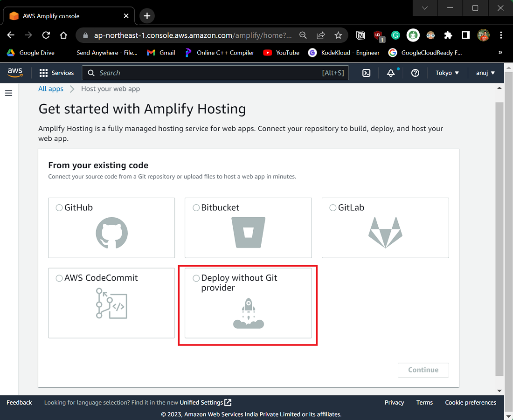Select the GitHub radio button

[59, 208]
